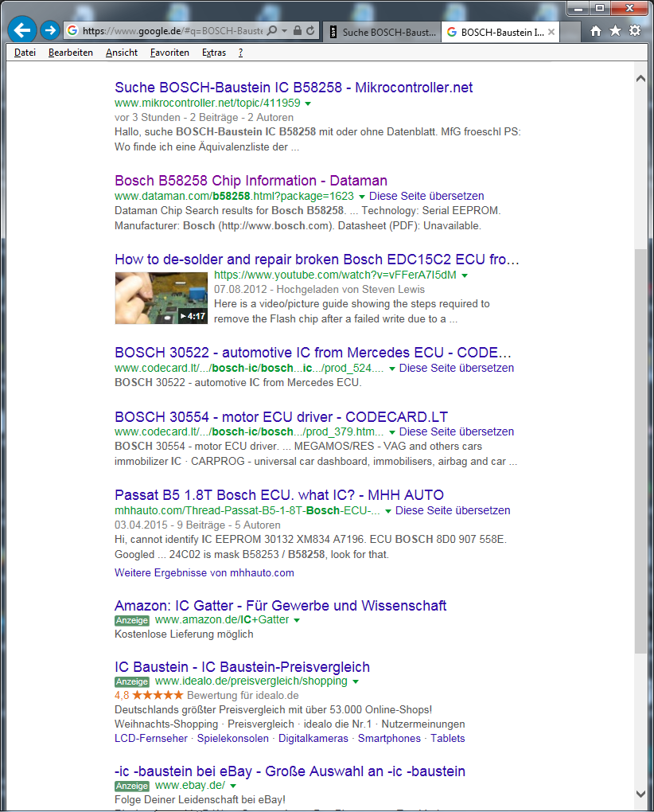This screenshot has height=812, width=654.
Task: Open the Tablets sitelink
Action: pyautogui.click(x=448, y=739)
